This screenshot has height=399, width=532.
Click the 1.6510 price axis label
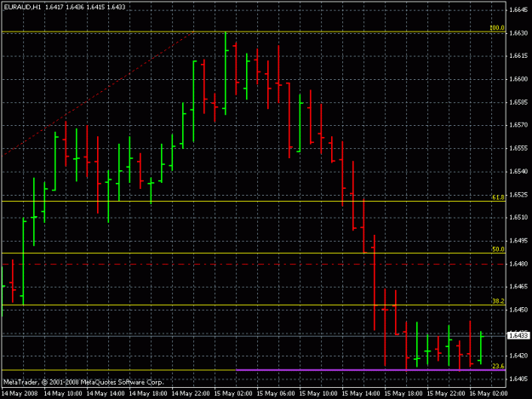coord(518,217)
